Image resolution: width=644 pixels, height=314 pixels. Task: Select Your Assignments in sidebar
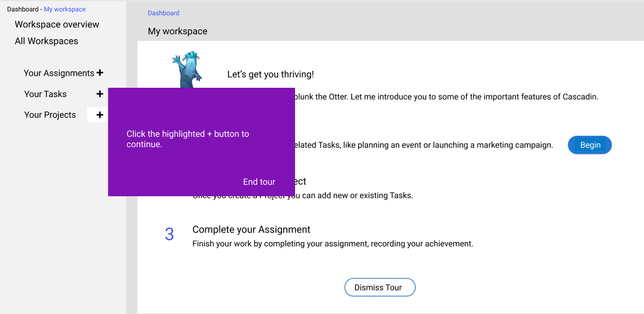coord(59,73)
